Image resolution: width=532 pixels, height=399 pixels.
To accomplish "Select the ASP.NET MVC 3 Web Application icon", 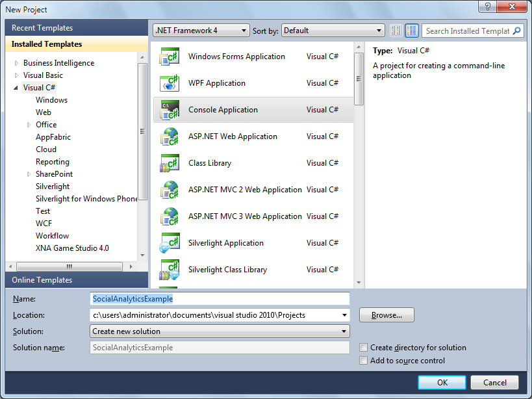I will pos(169,216).
